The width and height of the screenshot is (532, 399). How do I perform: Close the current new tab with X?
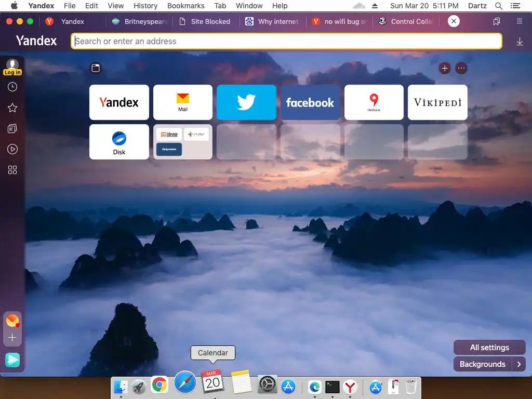(x=454, y=21)
